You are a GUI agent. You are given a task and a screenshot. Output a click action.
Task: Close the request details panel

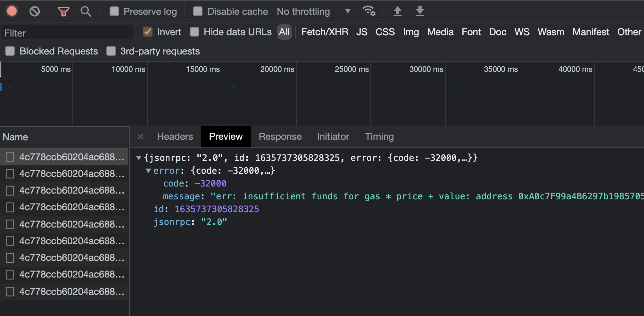pos(140,137)
